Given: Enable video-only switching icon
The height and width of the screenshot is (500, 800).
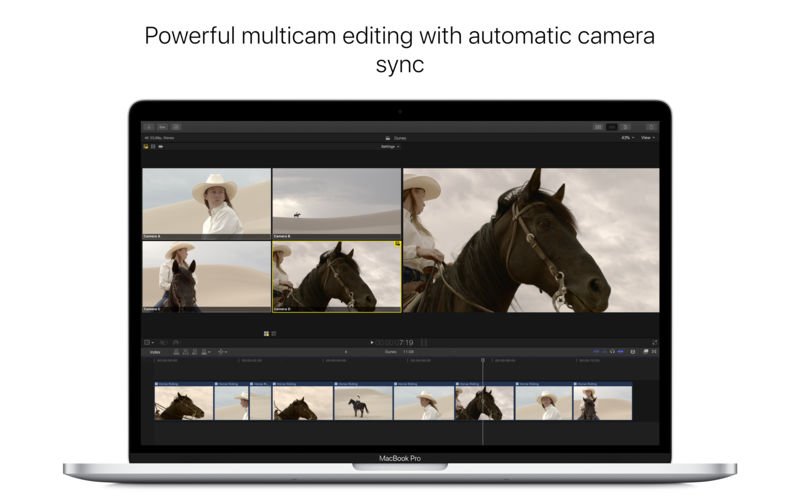Looking at the screenshot, I should click(153, 146).
